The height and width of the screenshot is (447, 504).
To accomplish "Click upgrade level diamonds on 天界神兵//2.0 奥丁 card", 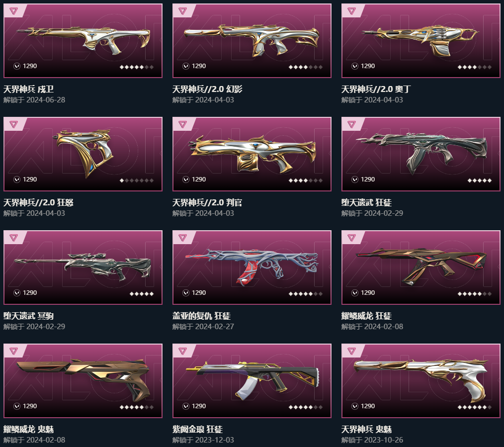I will [x=475, y=67].
